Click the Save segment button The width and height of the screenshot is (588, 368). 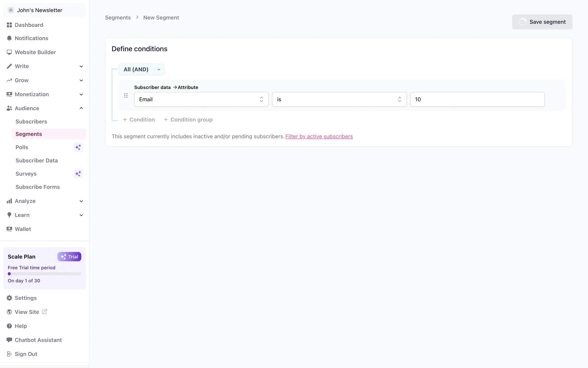click(542, 22)
